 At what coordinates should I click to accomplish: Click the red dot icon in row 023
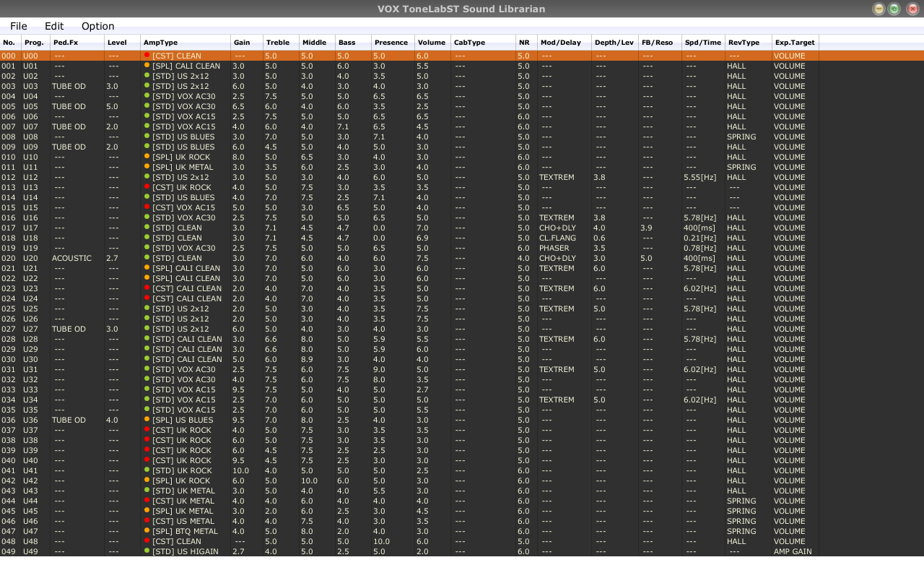coord(147,288)
